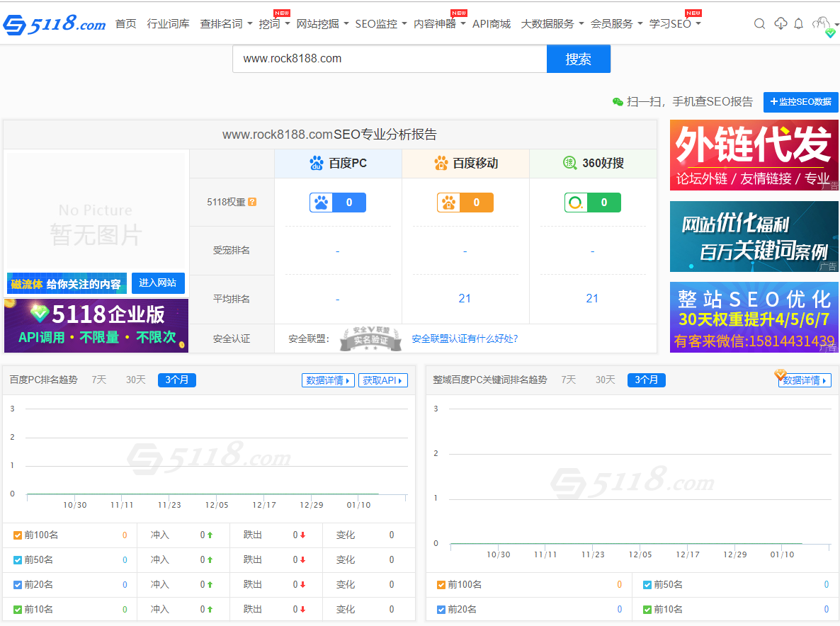Toggle 前10名 checkbox in 百度PC排名趋势

[x=18, y=609]
